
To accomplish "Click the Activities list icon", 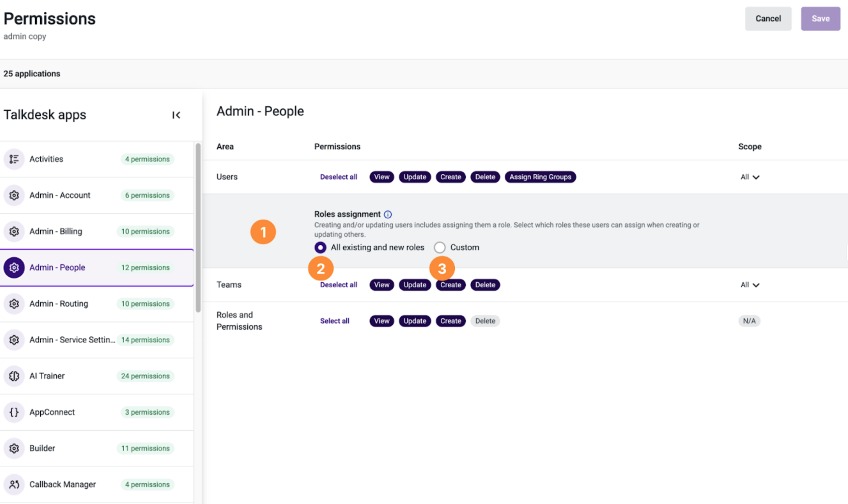I will pyautogui.click(x=14, y=159).
